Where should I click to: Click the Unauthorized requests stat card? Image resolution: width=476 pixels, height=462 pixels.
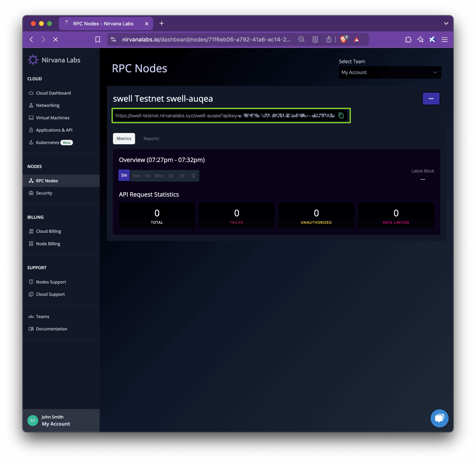pos(316,216)
